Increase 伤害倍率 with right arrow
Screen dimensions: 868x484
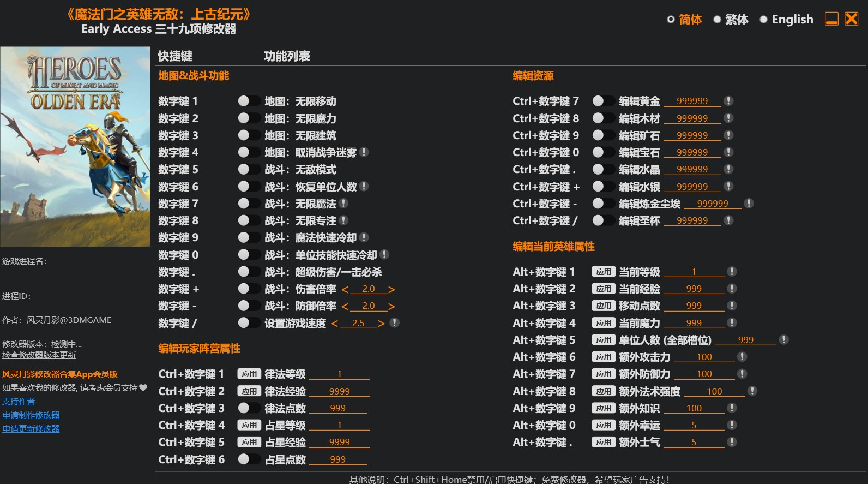[391, 289]
